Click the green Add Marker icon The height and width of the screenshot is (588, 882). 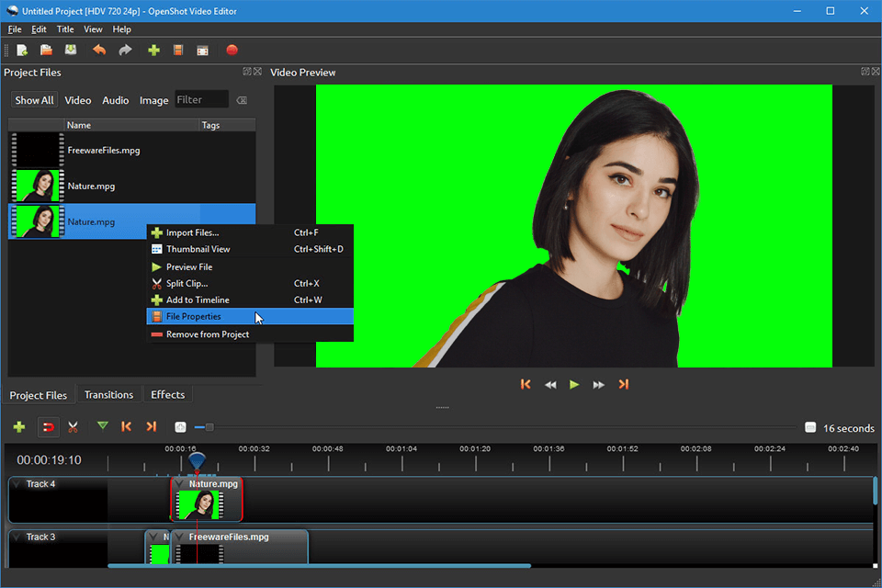pyautogui.click(x=102, y=426)
